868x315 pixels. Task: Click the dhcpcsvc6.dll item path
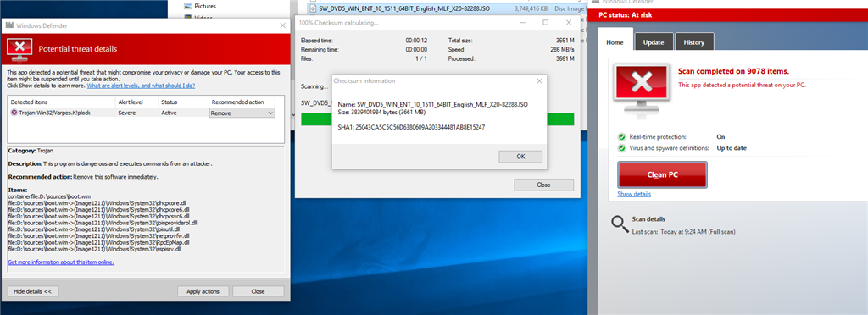point(99,216)
